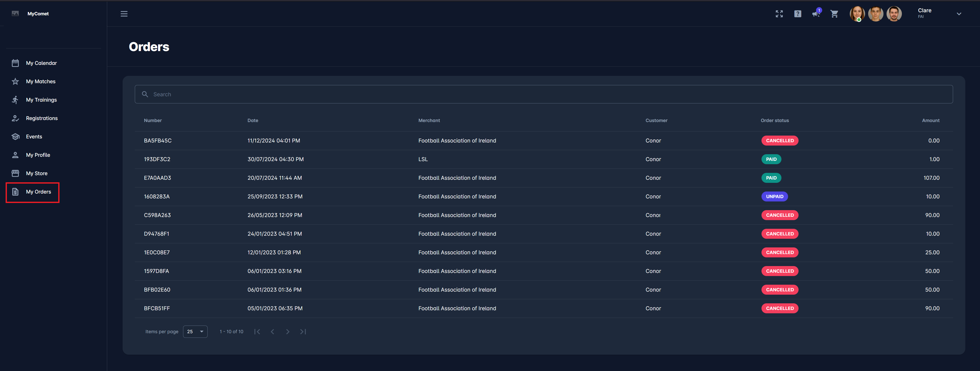Open the announcements megaphone icon
This screenshot has height=371, width=980.
(816, 14)
